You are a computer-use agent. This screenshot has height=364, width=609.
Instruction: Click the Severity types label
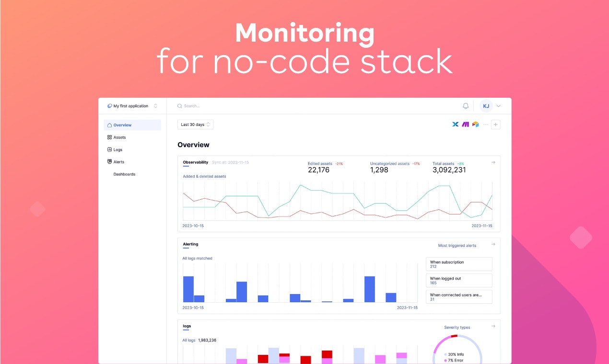[457, 328]
